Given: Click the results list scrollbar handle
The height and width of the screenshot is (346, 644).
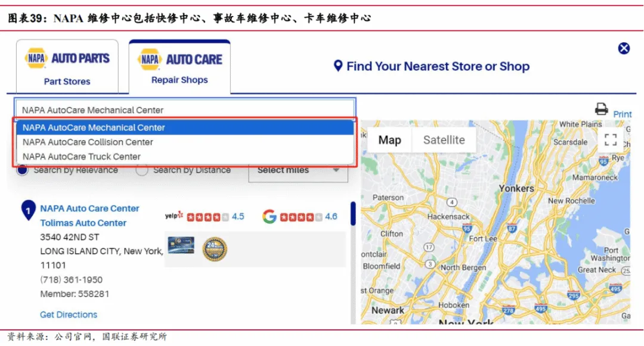Looking at the screenshot, I should [353, 213].
